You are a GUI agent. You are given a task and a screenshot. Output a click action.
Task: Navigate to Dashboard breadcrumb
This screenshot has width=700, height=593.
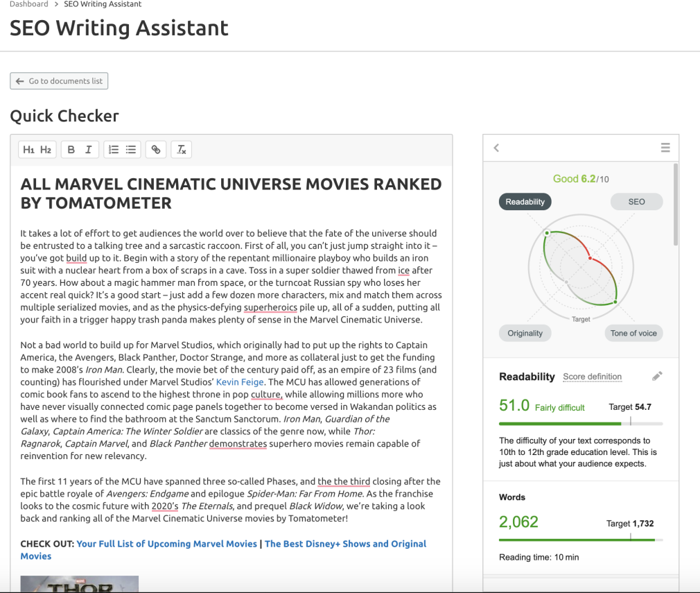(29, 4)
